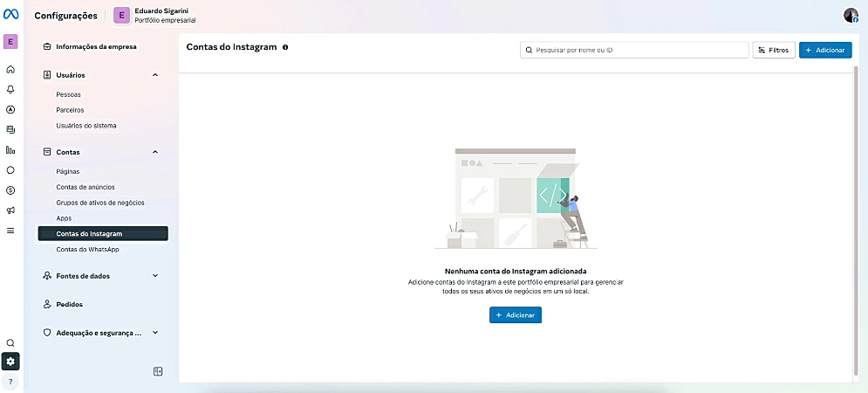Screen dimensions: 868x393
Task: Expand the Adequação e segurança chevron
Action: (x=155, y=333)
